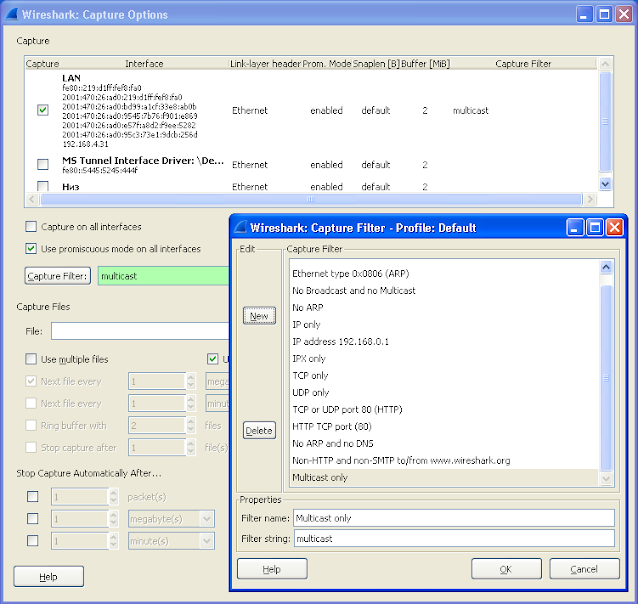The height and width of the screenshot is (604, 638).
Task: Click the filter list scroll down arrow
Action: point(606,479)
